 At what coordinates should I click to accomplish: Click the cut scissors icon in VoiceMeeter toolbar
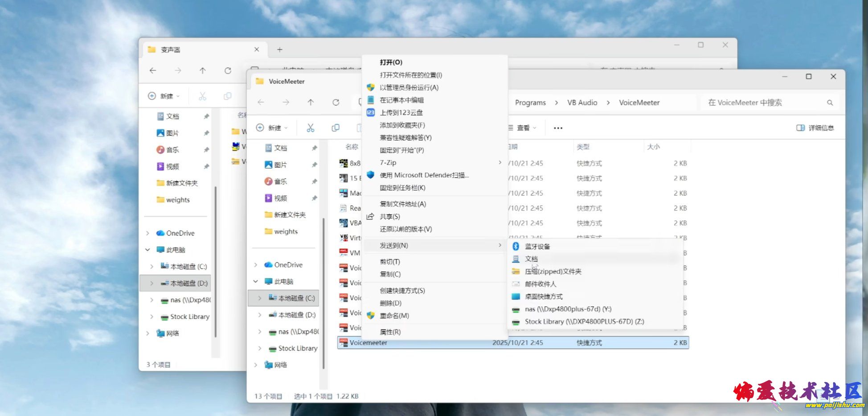coord(310,128)
